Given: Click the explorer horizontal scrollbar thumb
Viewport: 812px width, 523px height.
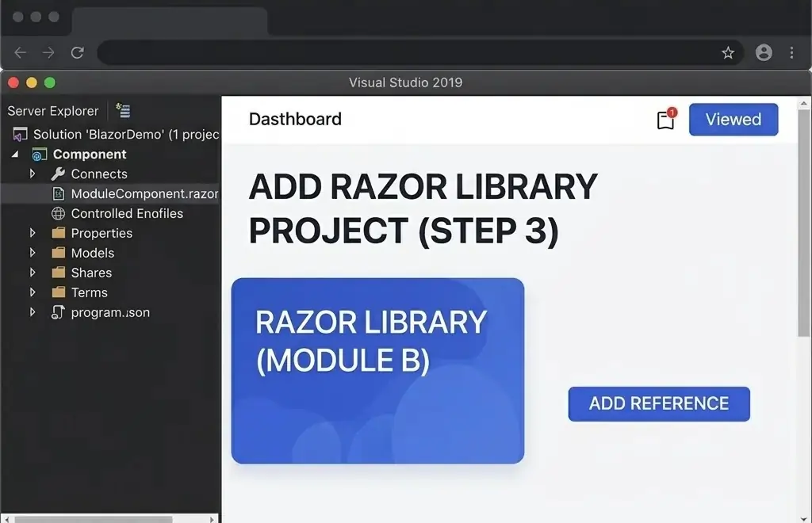Looking at the screenshot, I should (x=94, y=519).
